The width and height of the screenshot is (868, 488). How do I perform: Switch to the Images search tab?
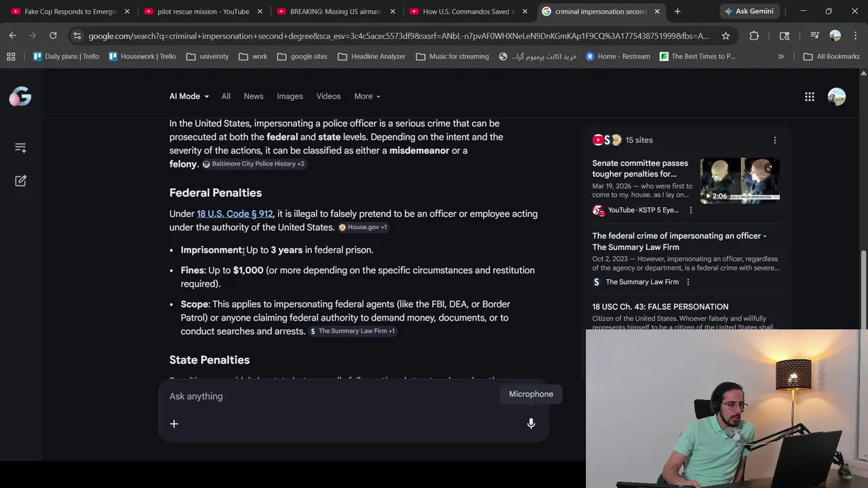(x=290, y=96)
